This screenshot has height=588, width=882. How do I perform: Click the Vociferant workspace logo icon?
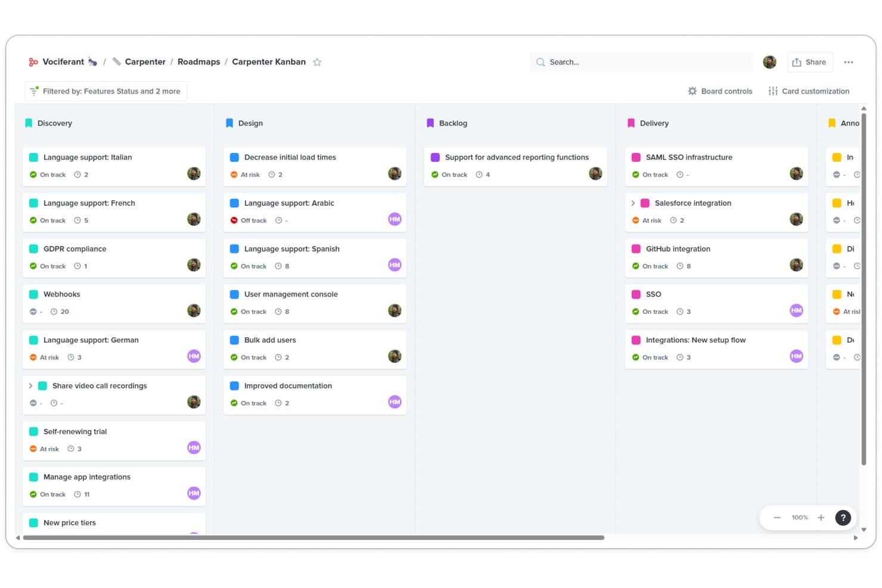coord(33,62)
